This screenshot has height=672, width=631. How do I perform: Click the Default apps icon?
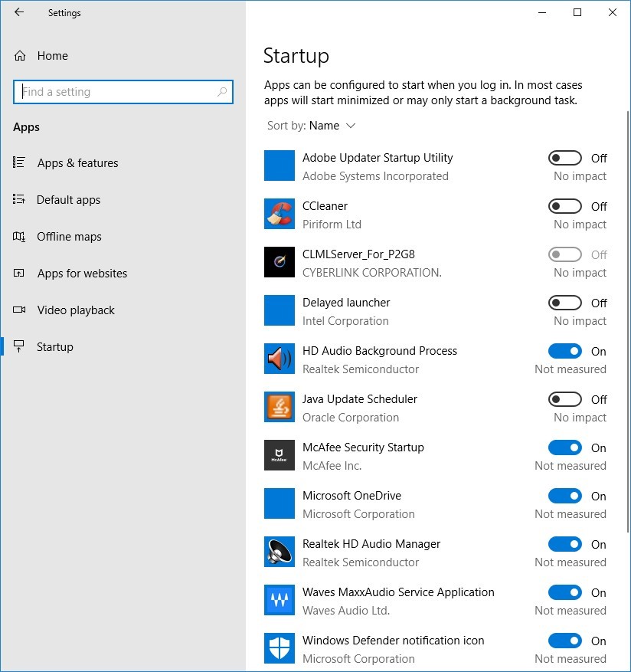pyautogui.click(x=19, y=199)
